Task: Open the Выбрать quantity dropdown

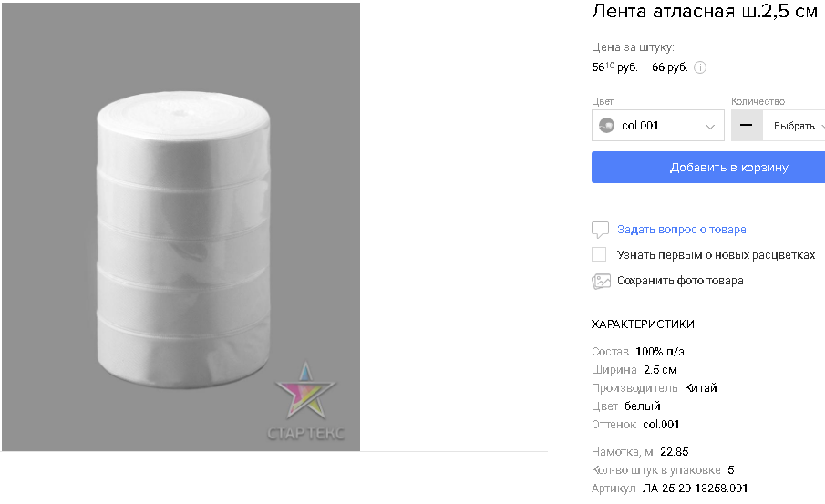Action: (x=798, y=126)
